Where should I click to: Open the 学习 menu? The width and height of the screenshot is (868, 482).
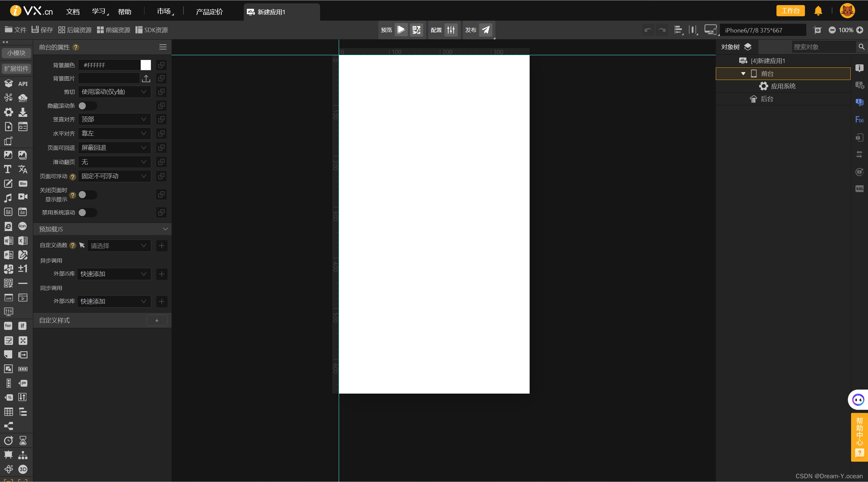(x=100, y=12)
